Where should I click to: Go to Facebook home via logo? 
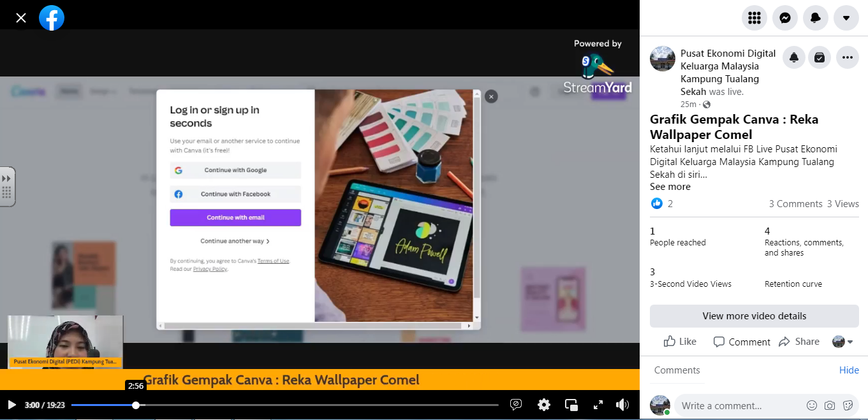click(52, 18)
